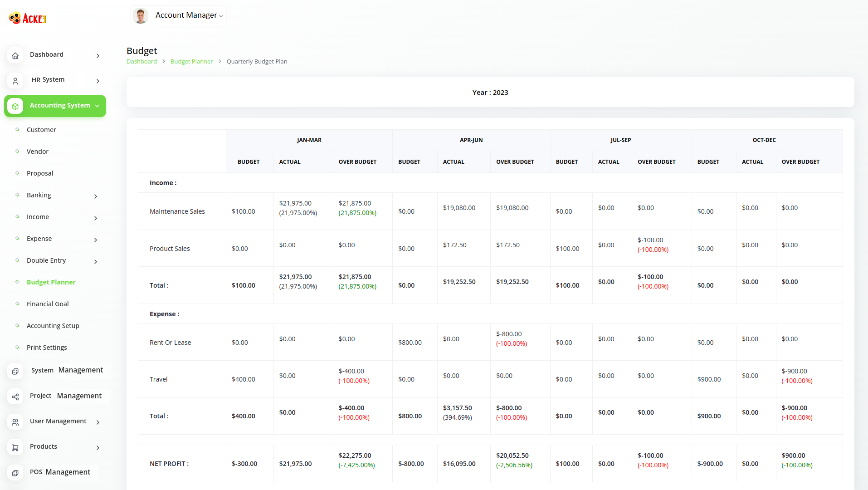Screen dimensions: 868x490
Task: Click the Quarterly Budget Plan breadcrumb text
Action: tap(257, 61)
